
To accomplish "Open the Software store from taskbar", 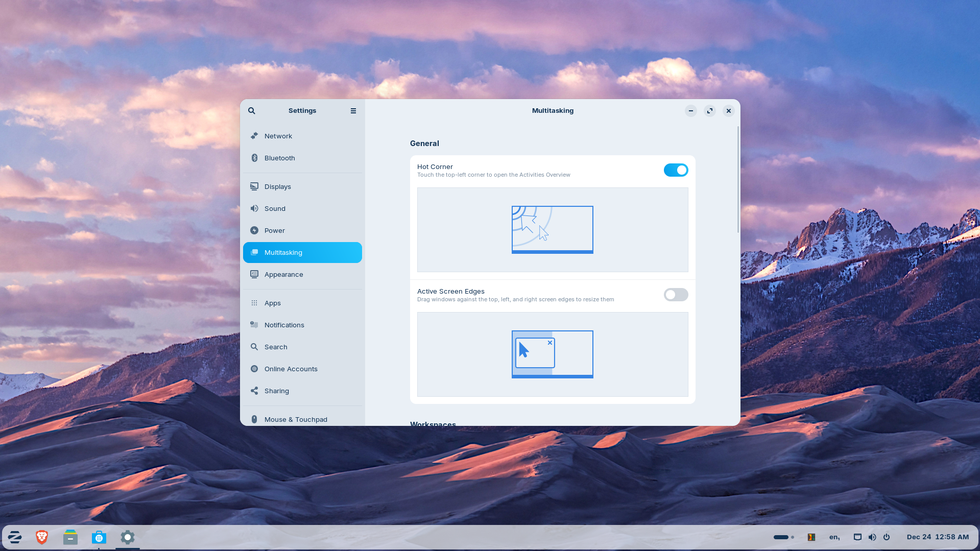I will (x=99, y=537).
